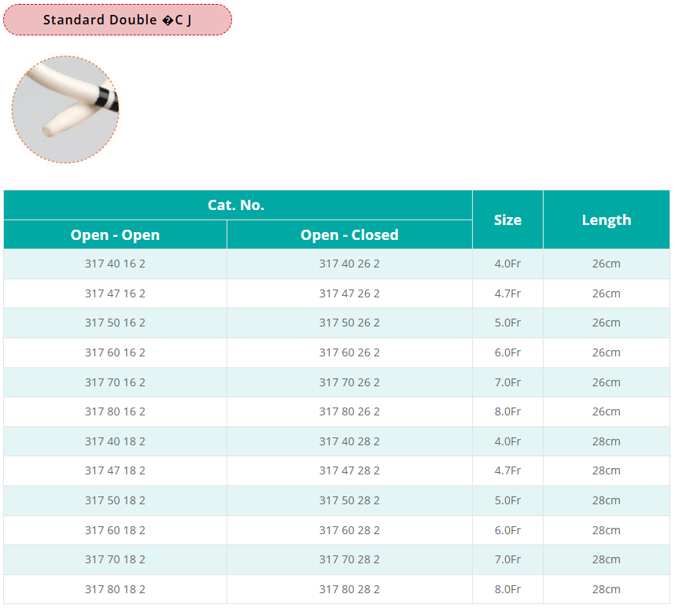Select catalog number 317 80 26 2
The width and height of the screenshot is (675, 616).
pyautogui.click(x=349, y=411)
